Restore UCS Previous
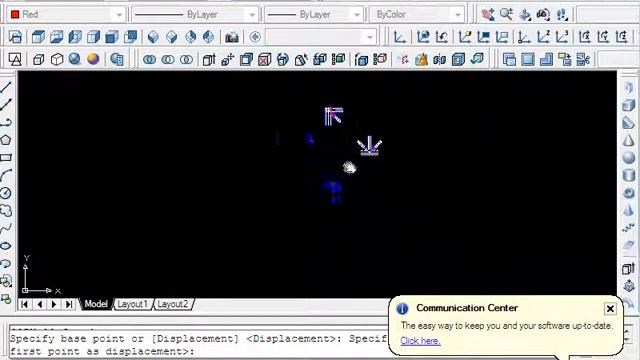Viewport: 640px width, 360px height. [x=442, y=37]
